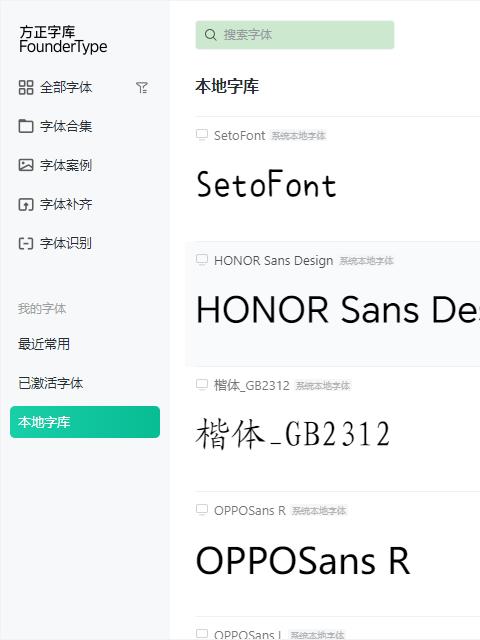
Task: Click the 方正字库 FounderType logo
Action: click(x=63, y=40)
